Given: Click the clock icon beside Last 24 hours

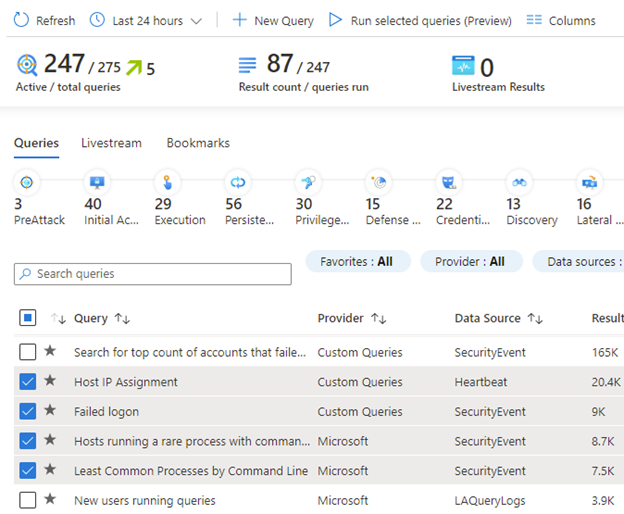Looking at the screenshot, I should (x=97, y=20).
